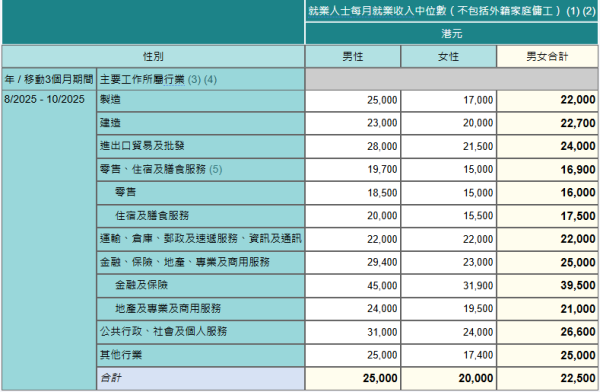Select the 19,700 male value cell

coord(353,170)
